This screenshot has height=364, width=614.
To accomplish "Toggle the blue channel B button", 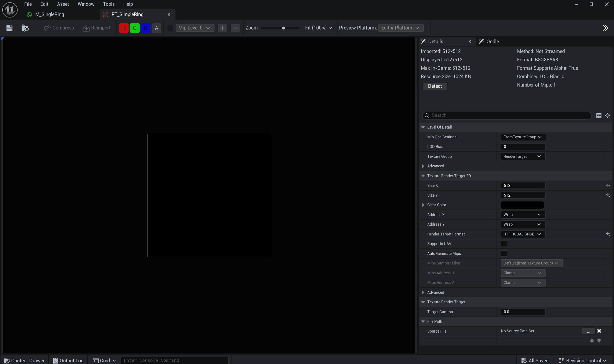I will click(x=146, y=28).
